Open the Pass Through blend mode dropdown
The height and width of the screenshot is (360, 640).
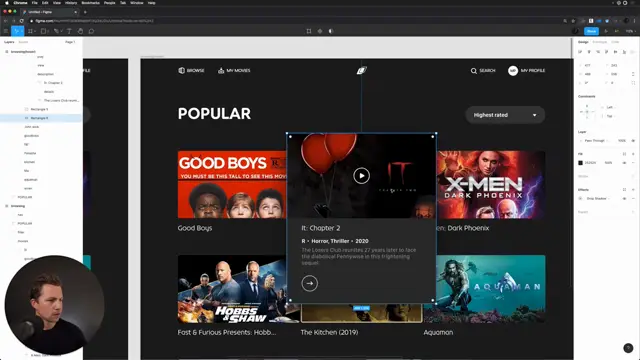coord(596,140)
